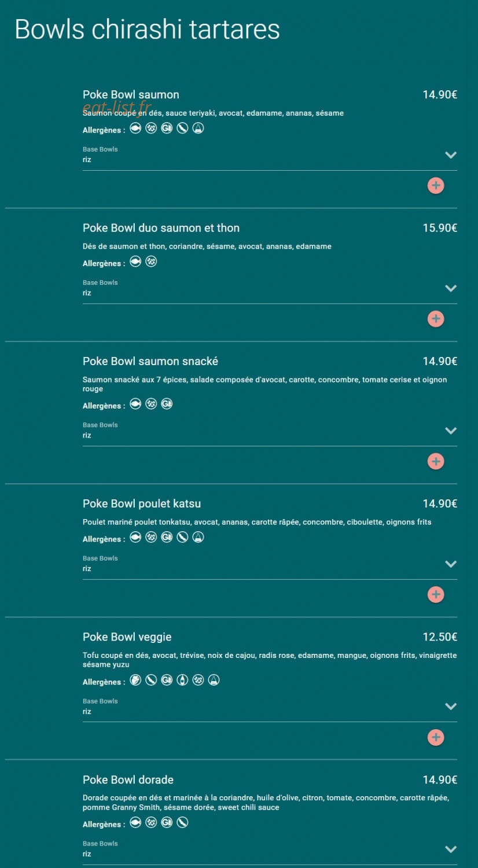
Task: Expand Base Bowls chevron for Poke Bowl duo saumon et thon
Action: (x=451, y=288)
